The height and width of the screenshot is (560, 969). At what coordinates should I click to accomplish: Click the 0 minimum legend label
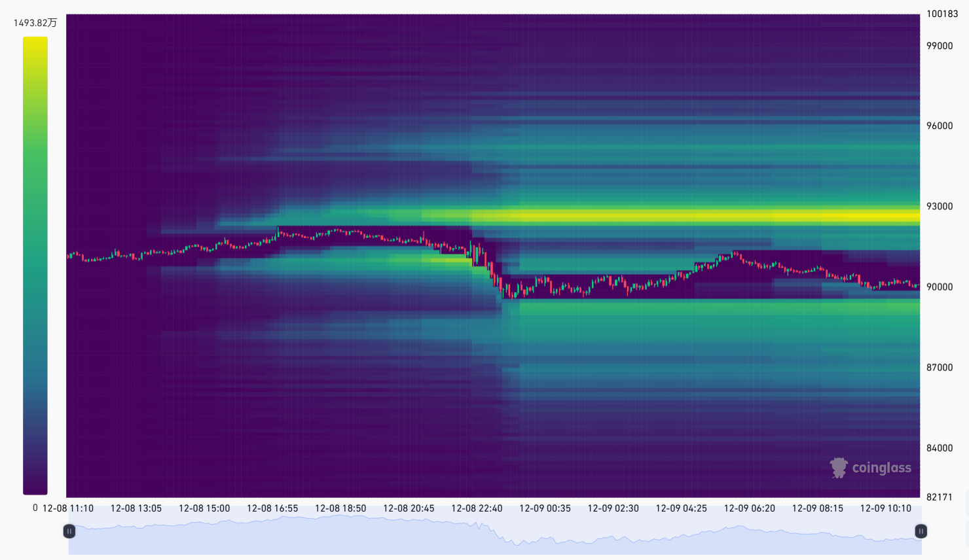pos(35,508)
